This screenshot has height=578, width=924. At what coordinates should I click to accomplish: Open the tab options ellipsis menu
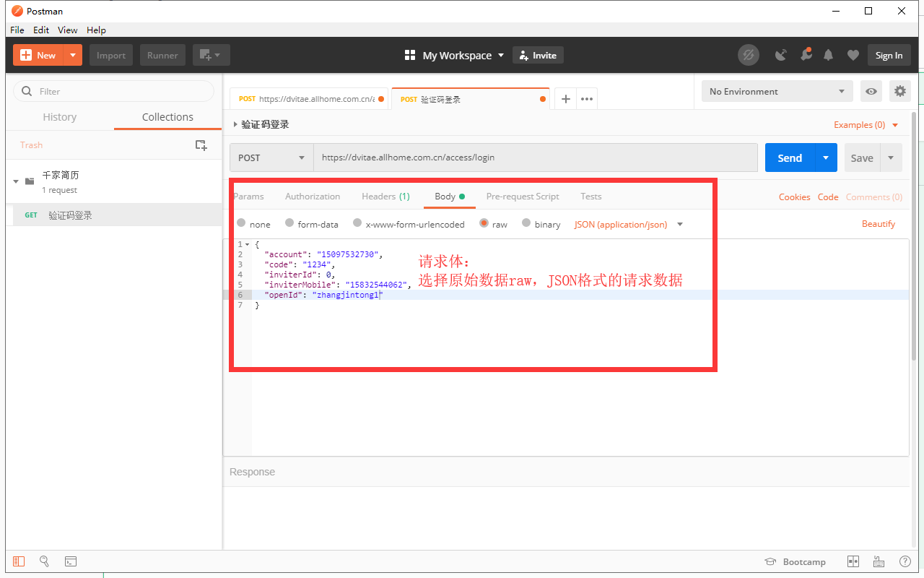(x=587, y=99)
